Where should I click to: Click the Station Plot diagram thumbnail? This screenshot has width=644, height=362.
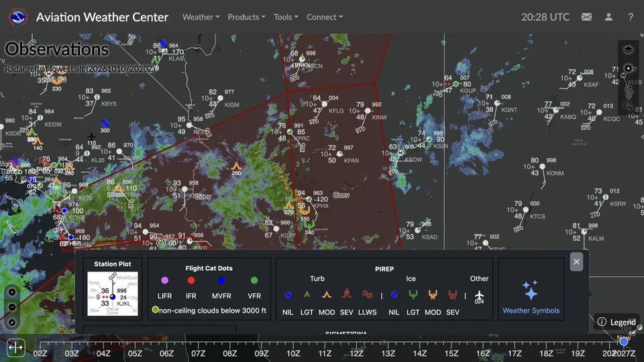pyautogui.click(x=113, y=294)
